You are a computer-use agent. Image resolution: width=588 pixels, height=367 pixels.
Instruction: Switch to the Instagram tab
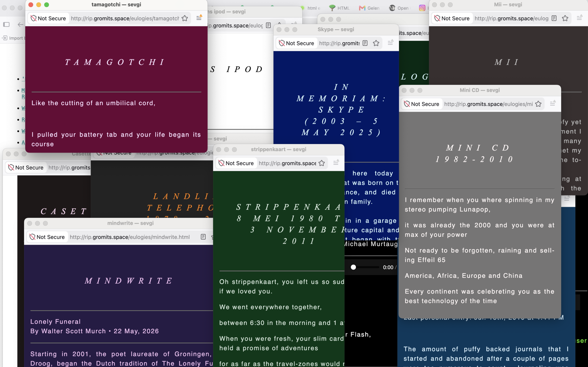[x=422, y=8]
